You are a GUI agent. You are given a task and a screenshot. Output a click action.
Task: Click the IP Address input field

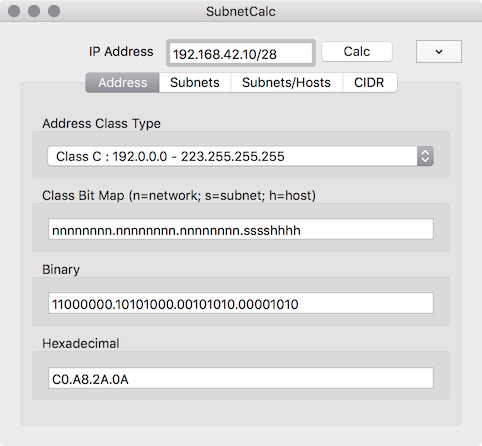click(x=241, y=53)
